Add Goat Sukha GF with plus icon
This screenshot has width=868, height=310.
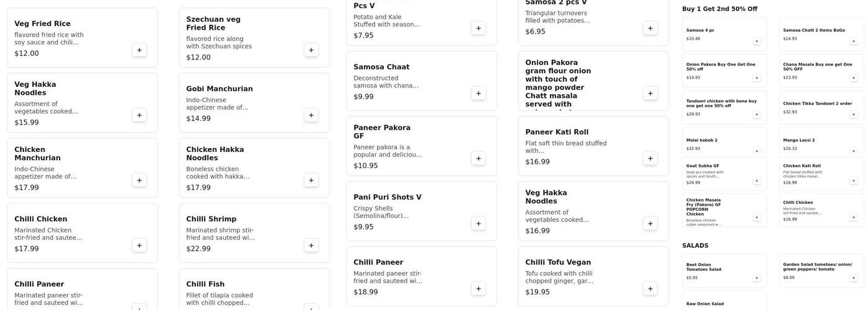756,181
